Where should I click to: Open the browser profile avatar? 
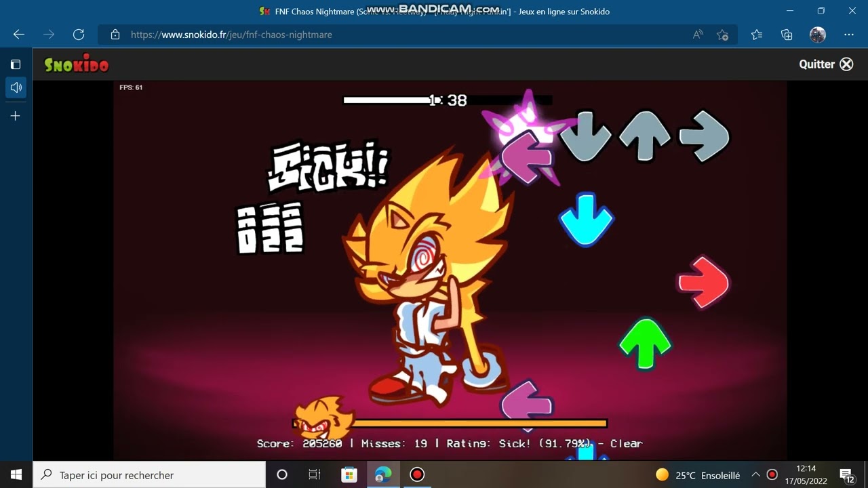click(x=818, y=35)
